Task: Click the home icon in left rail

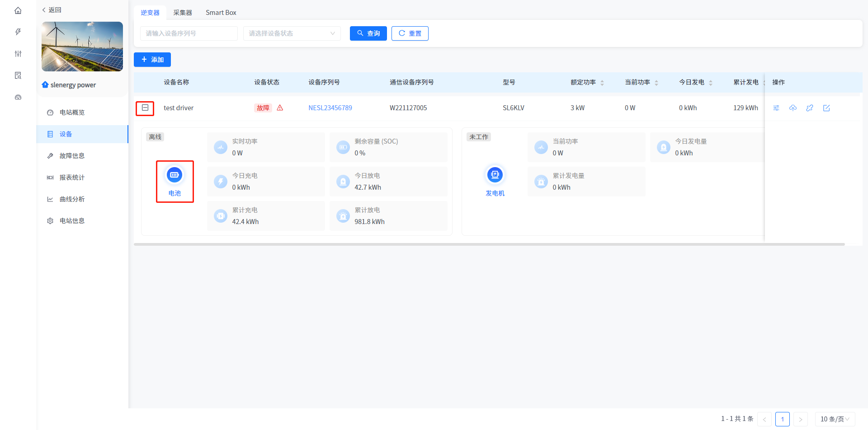Action: [18, 10]
